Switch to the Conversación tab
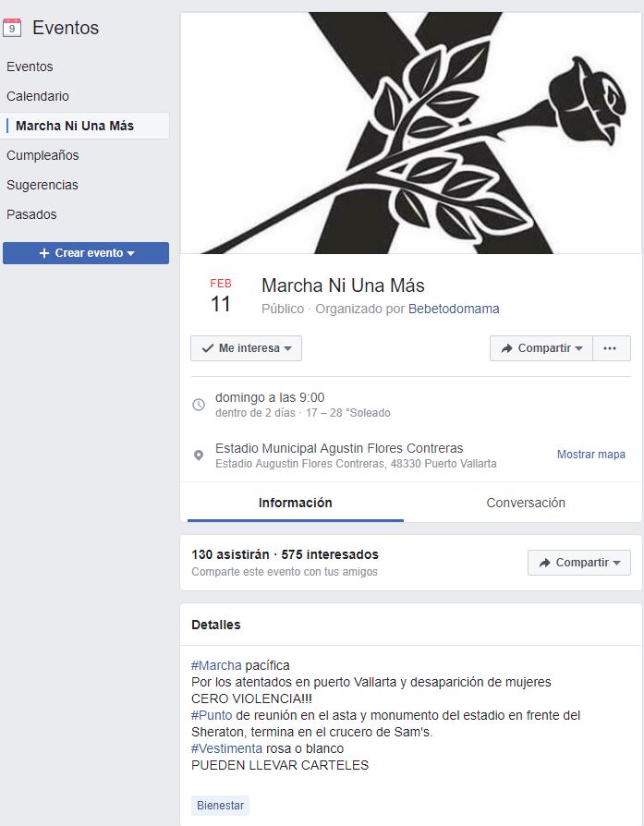Screen dimensions: 644x826 (x=526, y=503)
